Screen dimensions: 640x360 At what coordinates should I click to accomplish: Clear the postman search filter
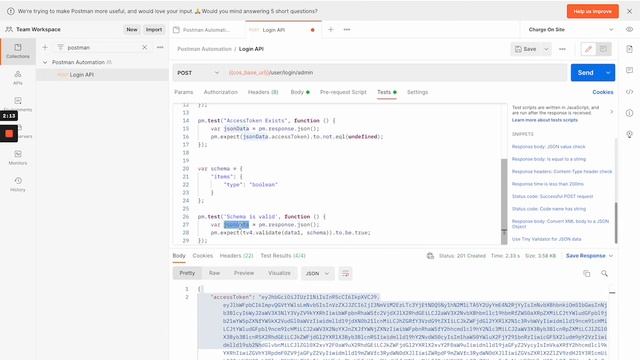(144, 47)
